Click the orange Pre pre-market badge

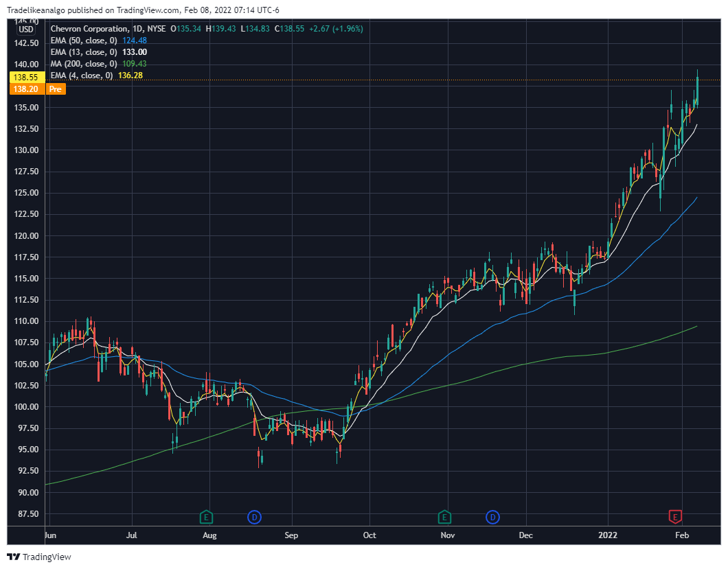tap(55, 89)
